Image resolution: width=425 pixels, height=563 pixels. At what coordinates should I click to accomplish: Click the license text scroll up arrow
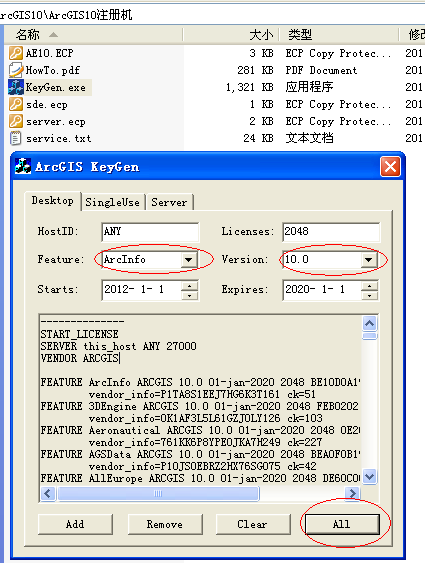coord(369,324)
